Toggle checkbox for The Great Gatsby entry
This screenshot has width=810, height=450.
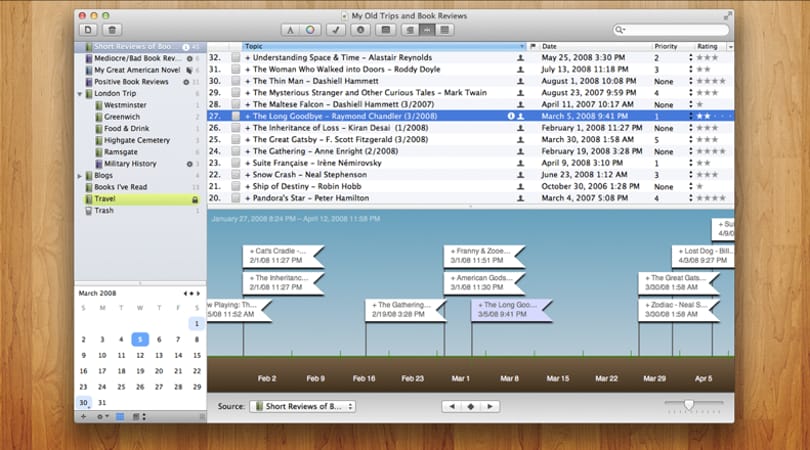point(236,139)
